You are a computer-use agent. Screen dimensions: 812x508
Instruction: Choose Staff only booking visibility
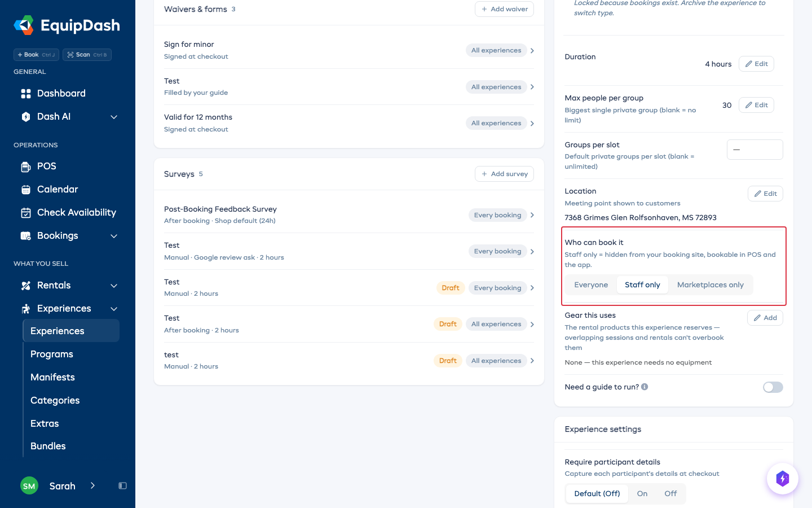642,285
